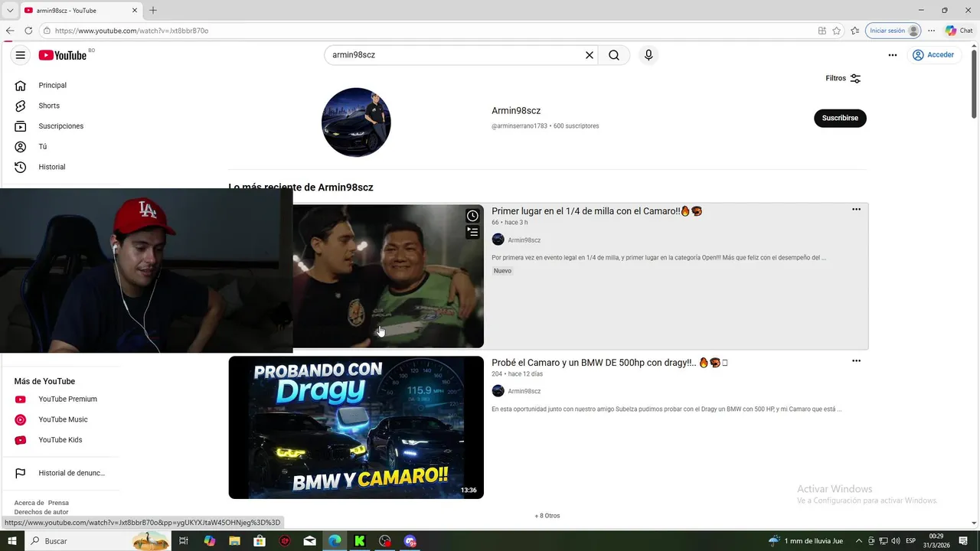
Task: Open the tab actions dropdown arrow
Action: pos(10,11)
